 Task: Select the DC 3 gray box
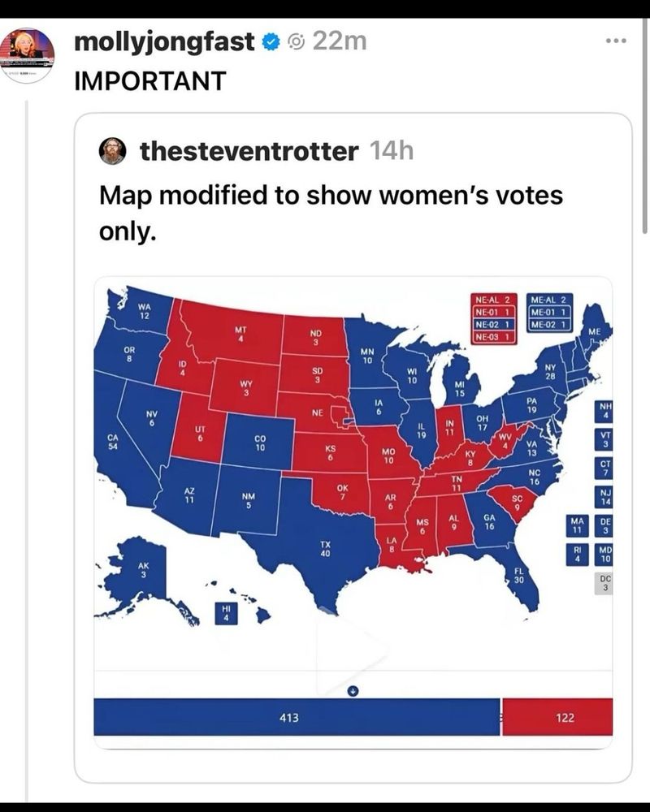pos(604,584)
